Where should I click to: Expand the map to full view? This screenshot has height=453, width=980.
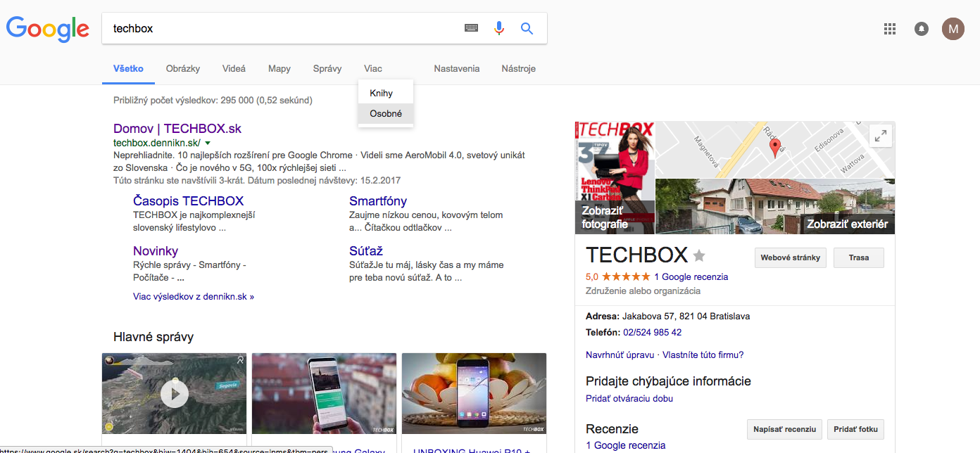pos(881,136)
